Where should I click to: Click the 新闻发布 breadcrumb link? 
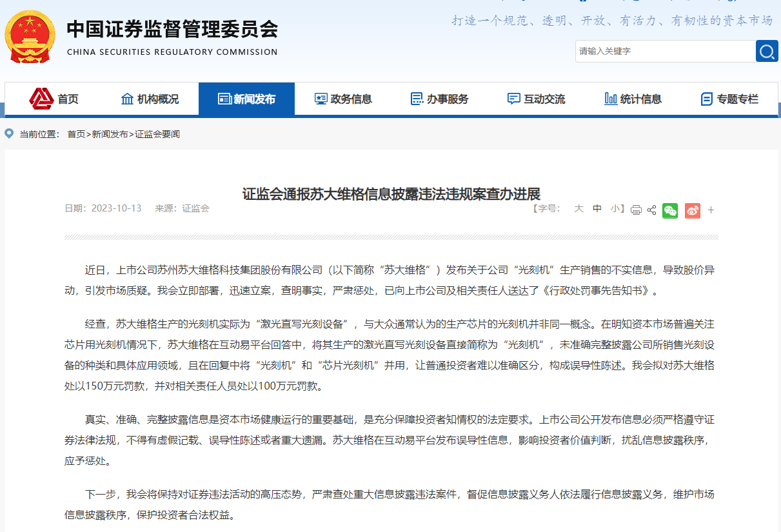(x=110, y=134)
